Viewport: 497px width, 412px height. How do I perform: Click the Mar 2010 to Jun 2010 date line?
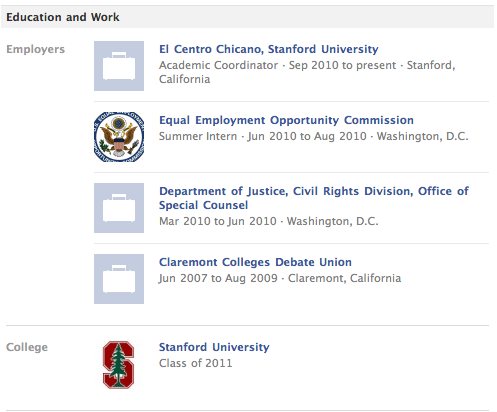[x=269, y=221]
